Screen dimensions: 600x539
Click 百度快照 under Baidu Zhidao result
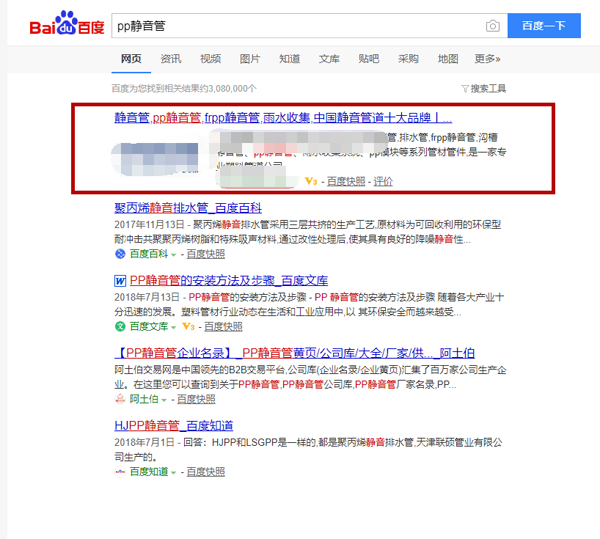[205, 472]
